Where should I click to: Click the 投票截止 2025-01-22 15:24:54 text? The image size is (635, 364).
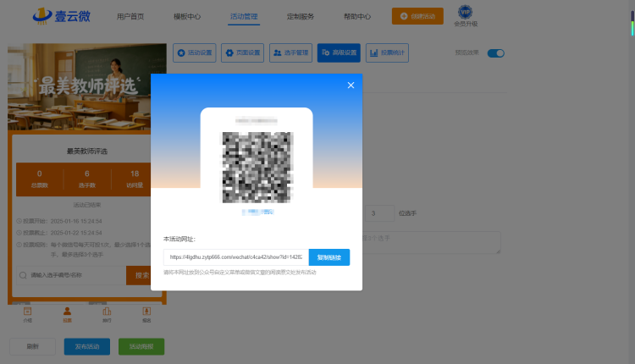(63, 233)
